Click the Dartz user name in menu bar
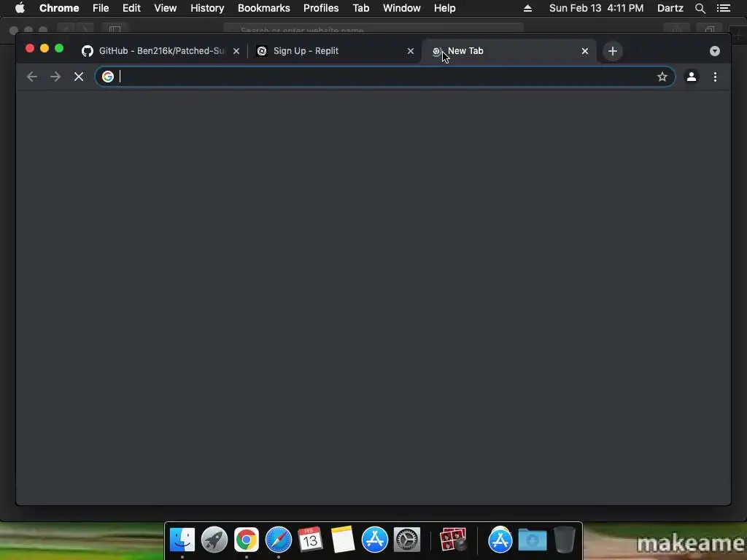 point(670,8)
